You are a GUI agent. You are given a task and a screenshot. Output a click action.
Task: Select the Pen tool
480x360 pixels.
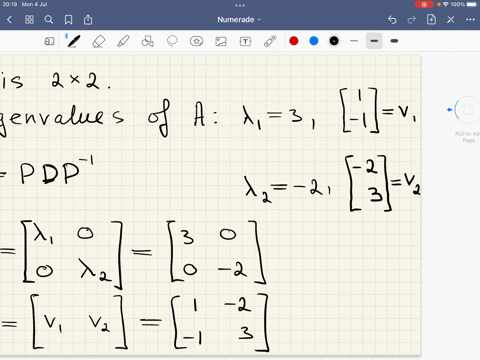click(73, 41)
